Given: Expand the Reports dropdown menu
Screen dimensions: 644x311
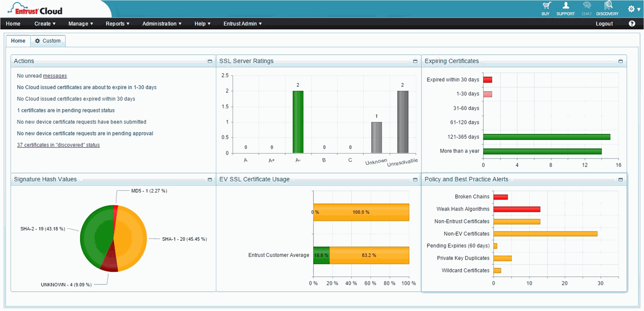Looking at the screenshot, I should coord(117,23).
